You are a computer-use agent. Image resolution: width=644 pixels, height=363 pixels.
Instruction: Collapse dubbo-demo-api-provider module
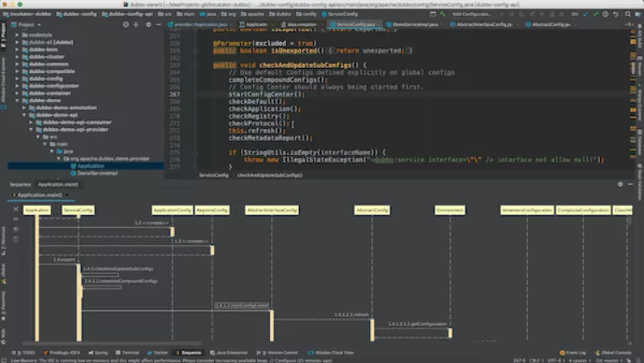(31, 130)
